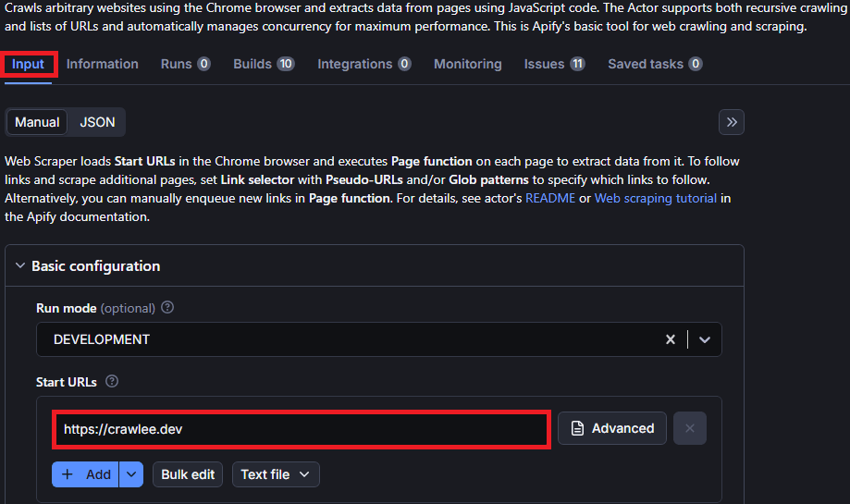
Task: Click the Bulk edit button
Action: (x=188, y=474)
